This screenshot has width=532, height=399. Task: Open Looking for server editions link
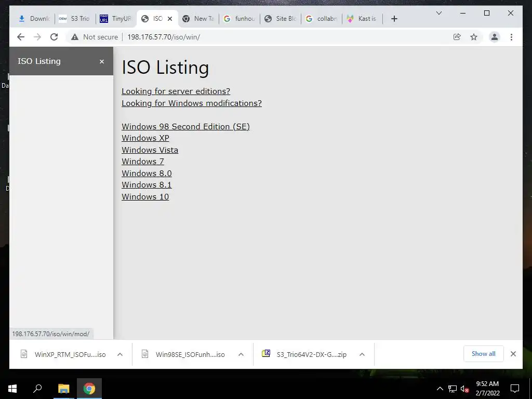pyautogui.click(x=176, y=91)
